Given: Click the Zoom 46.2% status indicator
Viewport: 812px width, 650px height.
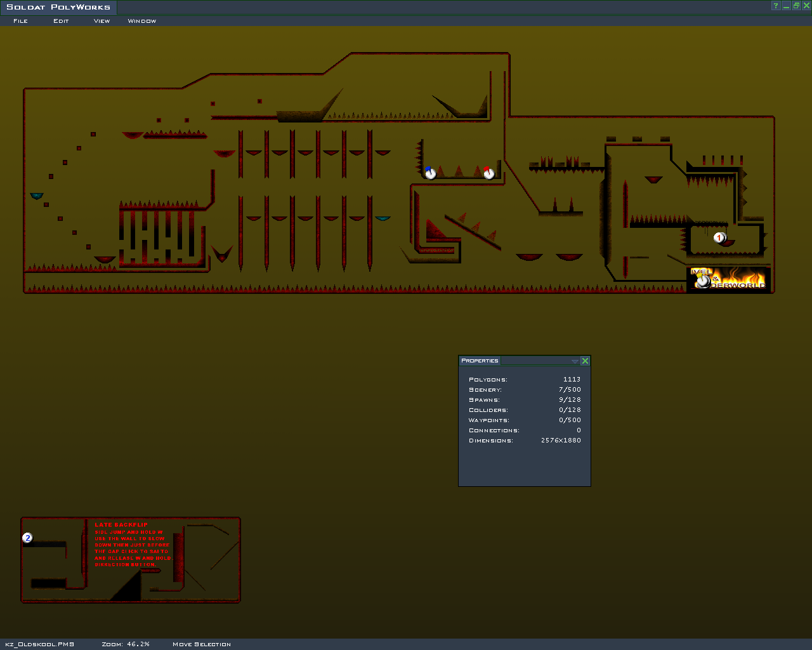Looking at the screenshot, I should tap(126, 644).
